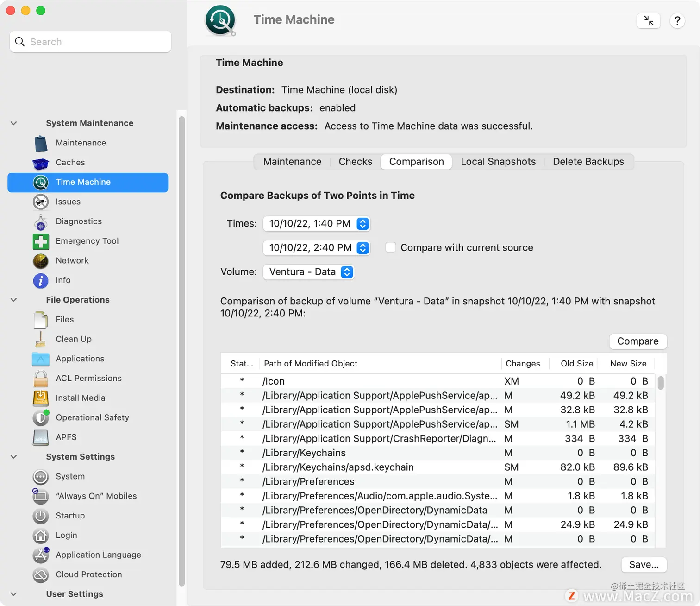
Task: Open the Install Media icon
Action: 41,398
